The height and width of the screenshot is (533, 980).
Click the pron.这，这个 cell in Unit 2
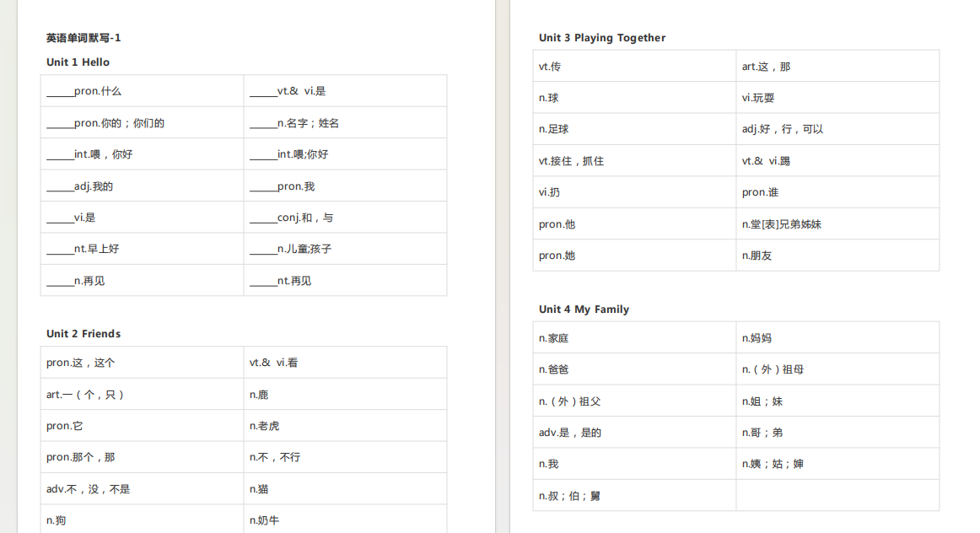coord(142,363)
